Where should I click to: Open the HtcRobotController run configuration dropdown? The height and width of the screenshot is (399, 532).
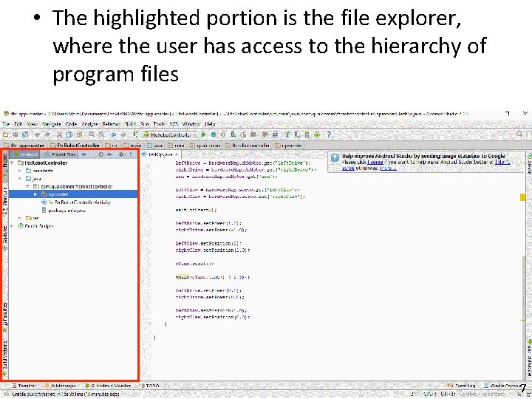pos(171,134)
